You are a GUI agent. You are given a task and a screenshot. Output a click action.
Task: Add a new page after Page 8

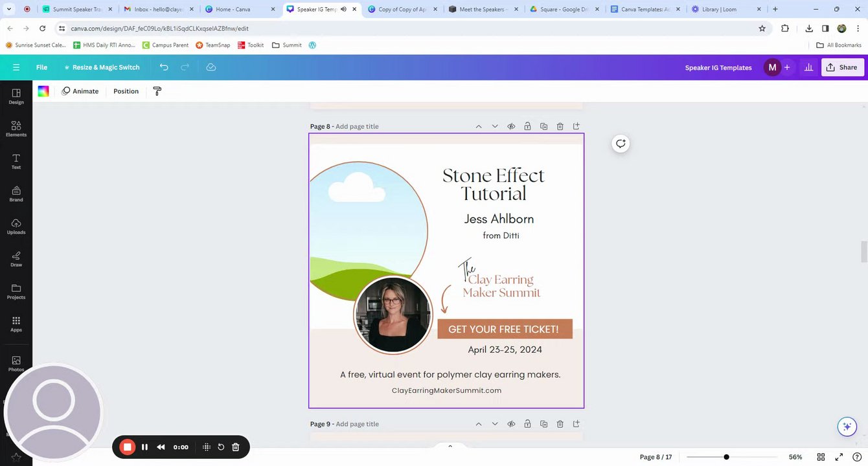576,126
